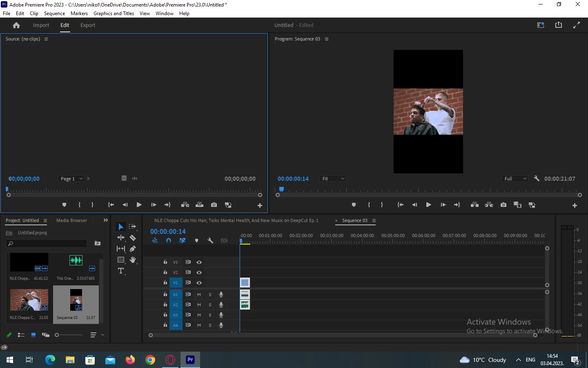Image resolution: width=588 pixels, height=368 pixels.
Task: Switch to Export workspace
Action: click(88, 25)
